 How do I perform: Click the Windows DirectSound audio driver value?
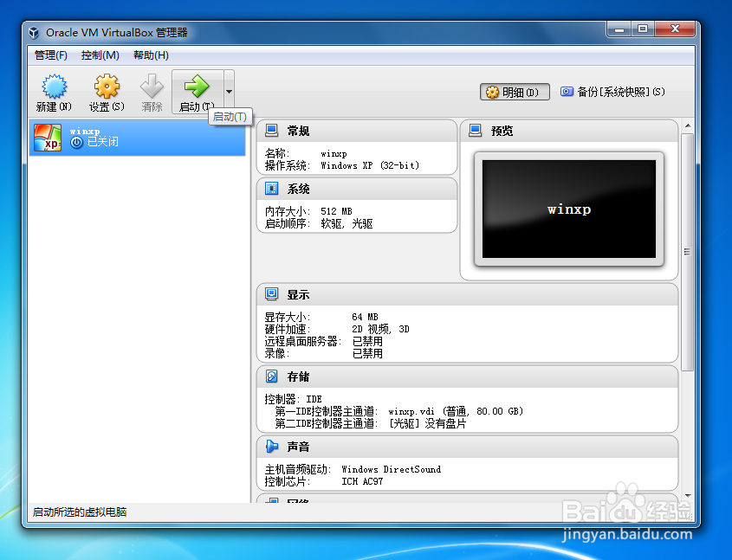[392, 469]
